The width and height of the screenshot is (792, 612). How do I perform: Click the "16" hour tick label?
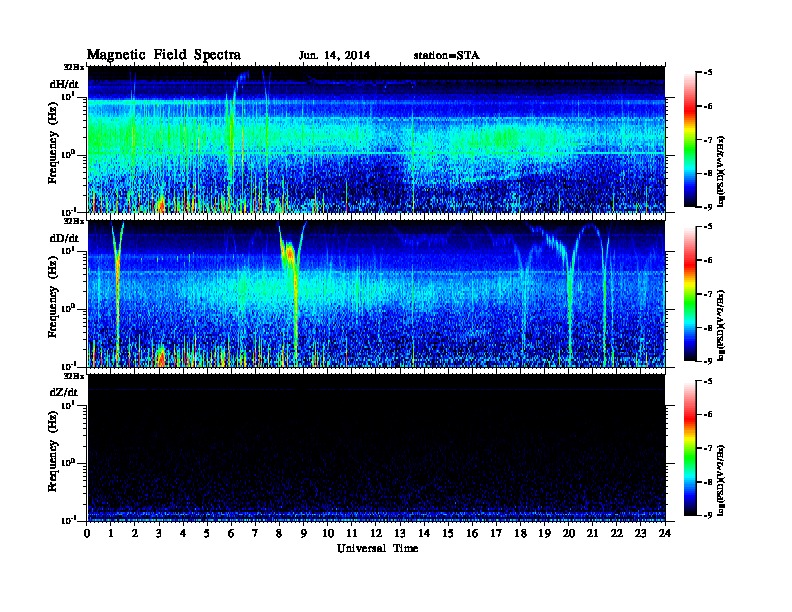472,533
